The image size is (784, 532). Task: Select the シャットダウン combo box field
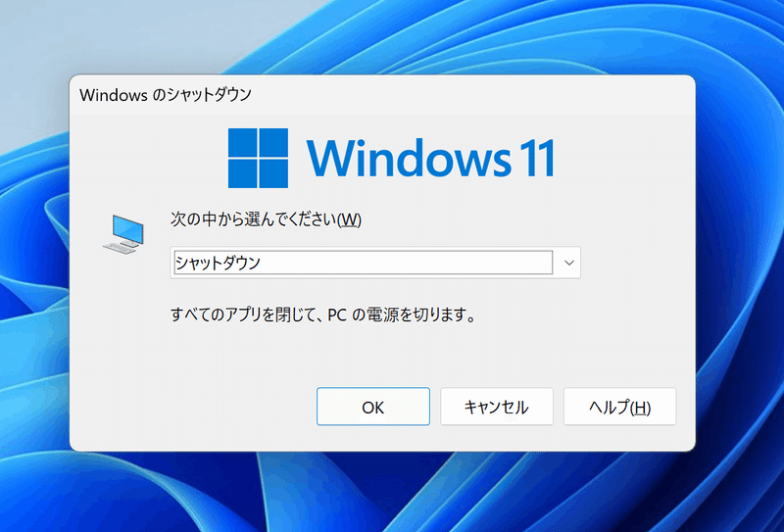point(375,263)
